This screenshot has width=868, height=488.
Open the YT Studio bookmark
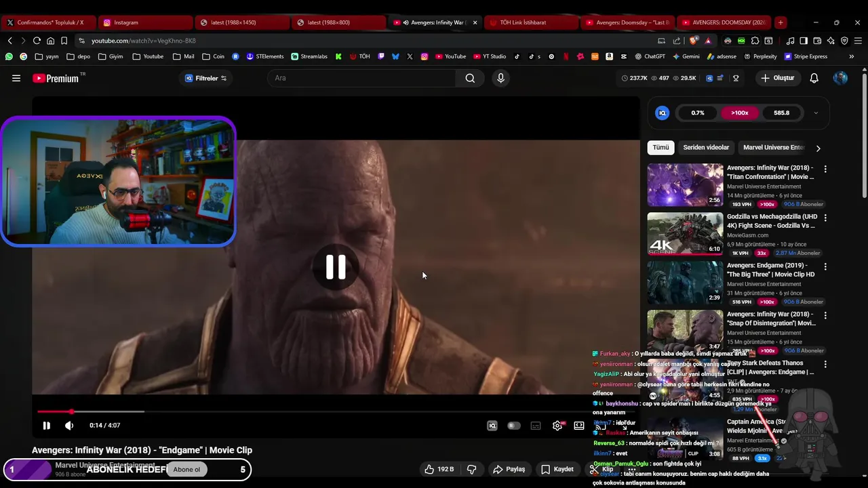[x=490, y=56]
